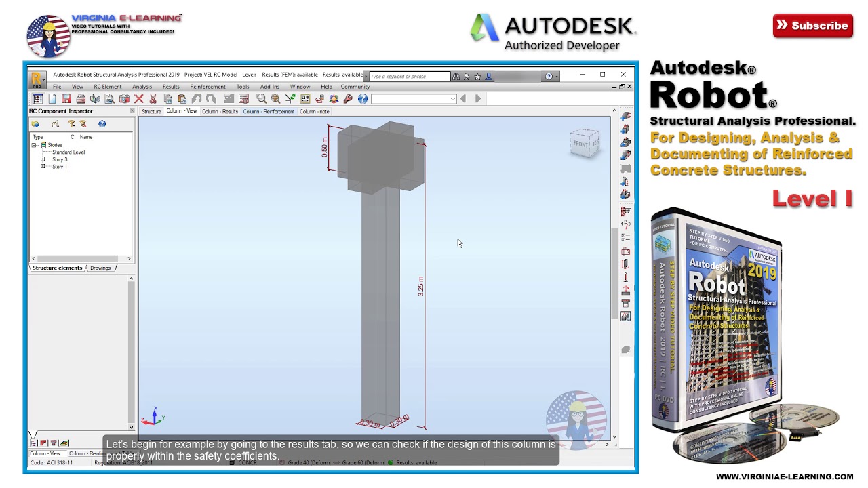Viewport: 868px width, 488px height.
Task: Switch to the Structure tab
Action: 151,111
